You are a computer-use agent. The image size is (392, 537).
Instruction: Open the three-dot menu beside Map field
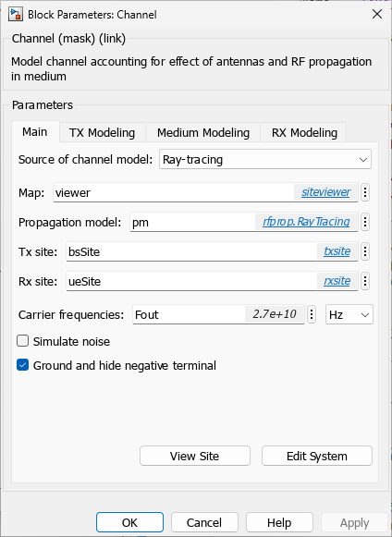[365, 192]
